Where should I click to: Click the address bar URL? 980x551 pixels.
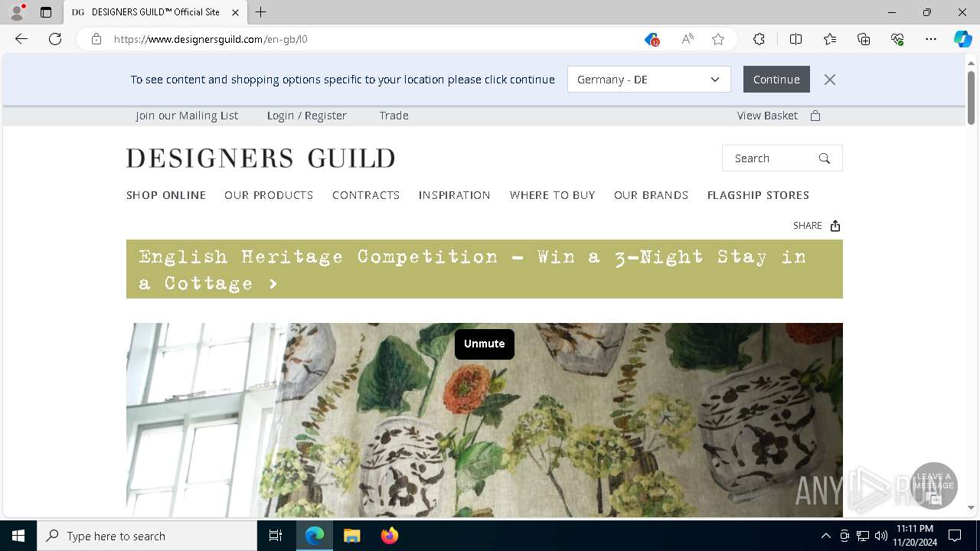coord(211,39)
